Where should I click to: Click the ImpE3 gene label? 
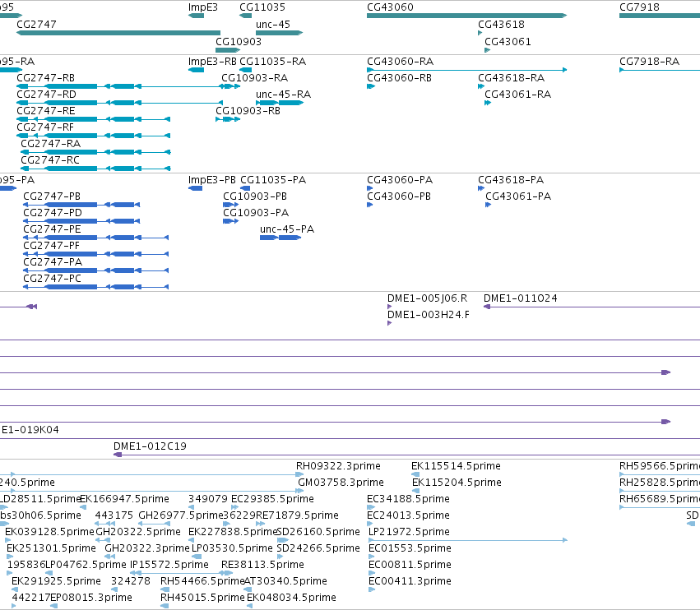tap(202, 7)
